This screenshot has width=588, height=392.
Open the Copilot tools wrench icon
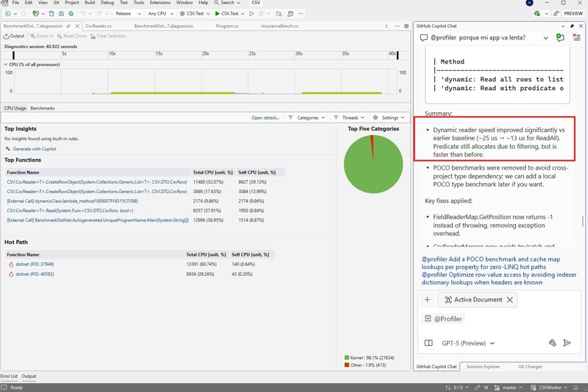552,343
